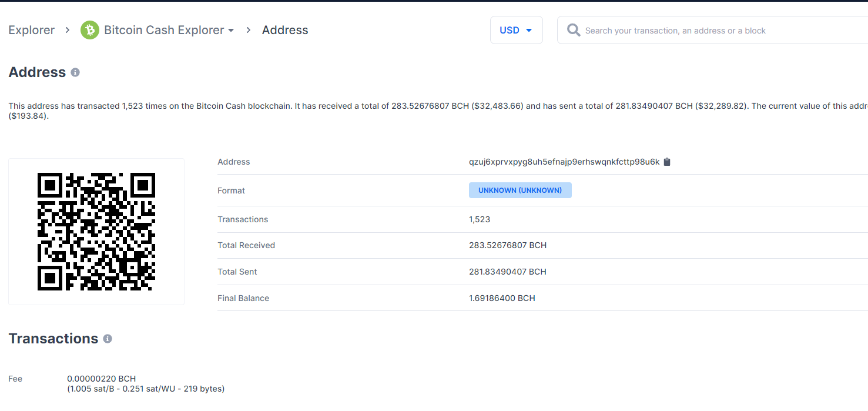Open the USD currency dropdown
Viewport: 868px width, 411px height.
click(x=516, y=30)
